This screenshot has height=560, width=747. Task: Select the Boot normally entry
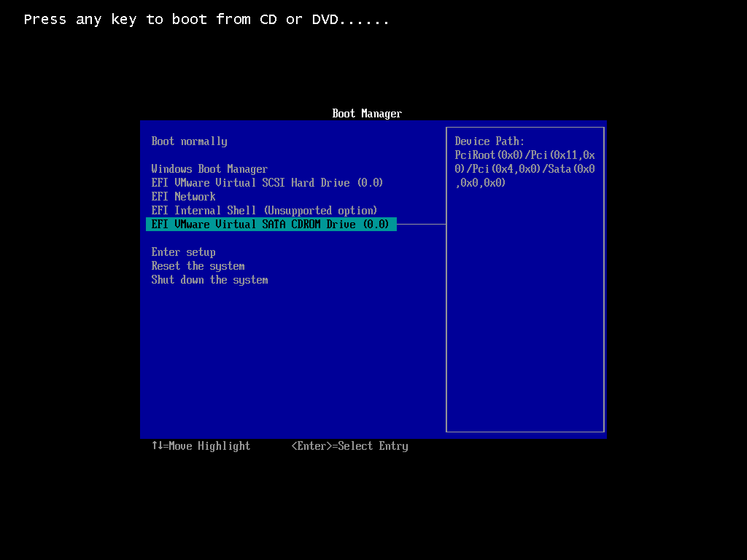(189, 141)
